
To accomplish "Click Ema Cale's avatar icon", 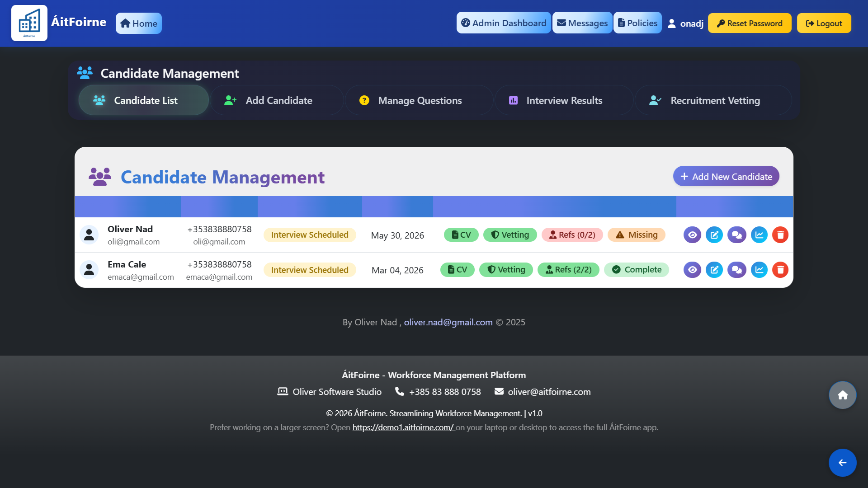I will pos(89,270).
